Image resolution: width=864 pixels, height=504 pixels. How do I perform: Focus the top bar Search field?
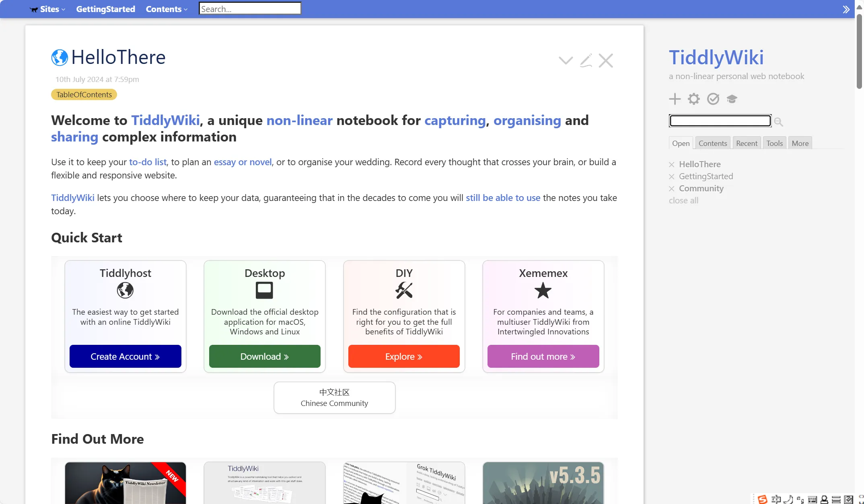point(250,9)
